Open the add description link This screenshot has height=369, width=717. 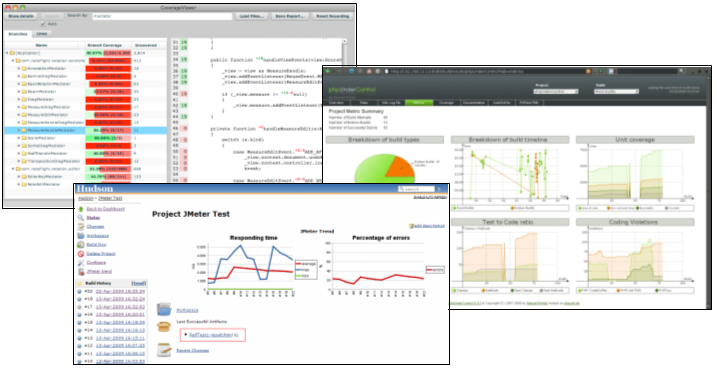click(x=429, y=226)
